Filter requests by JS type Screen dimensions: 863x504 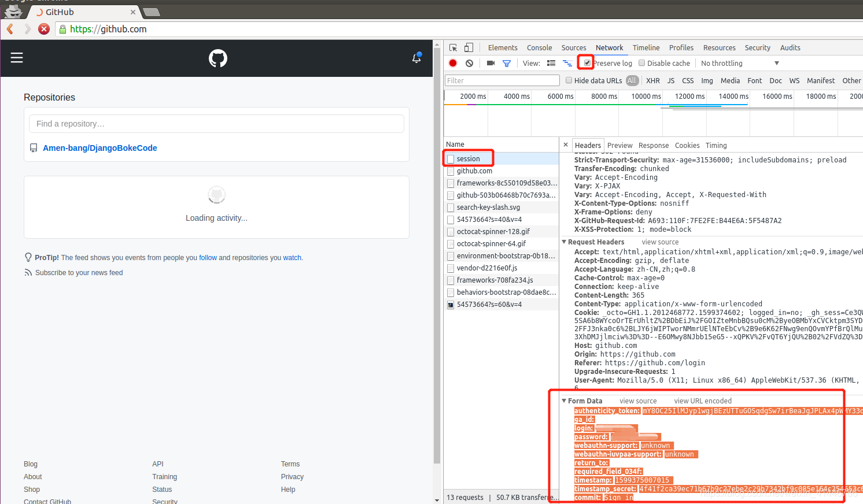click(x=671, y=80)
